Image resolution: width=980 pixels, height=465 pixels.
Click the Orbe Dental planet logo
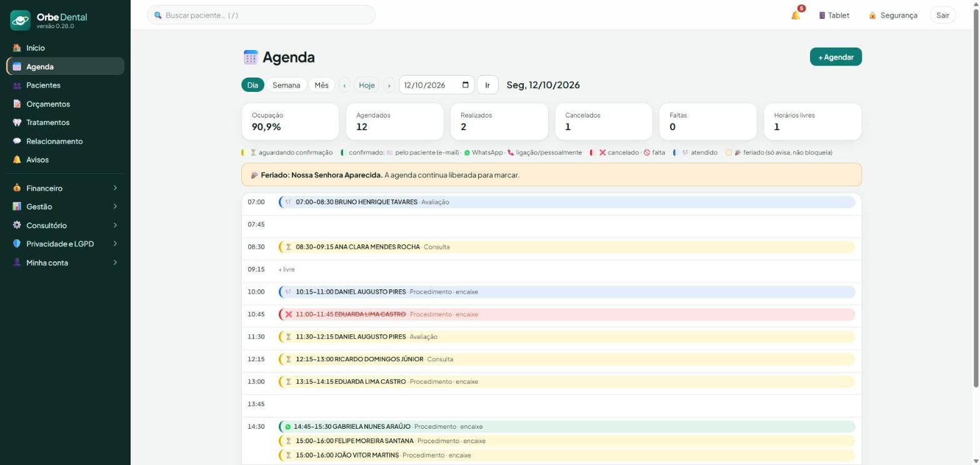(x=20, y=21)
